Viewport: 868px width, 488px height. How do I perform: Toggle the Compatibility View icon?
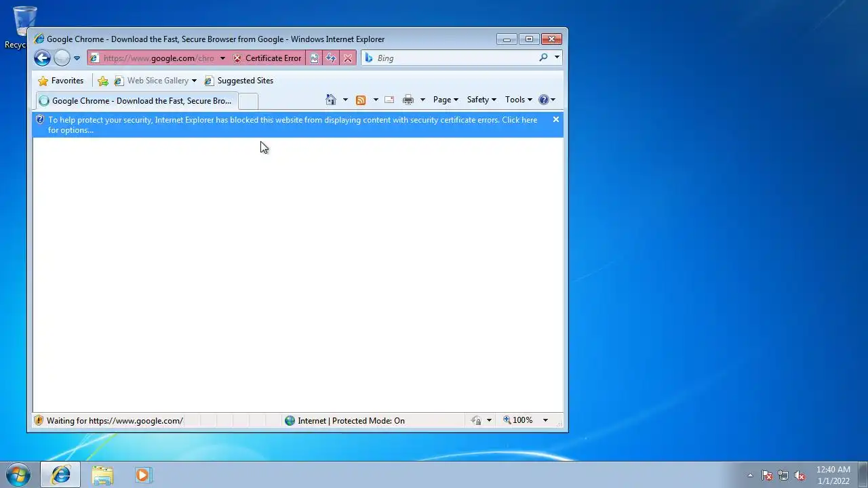[x=314, y=58]
